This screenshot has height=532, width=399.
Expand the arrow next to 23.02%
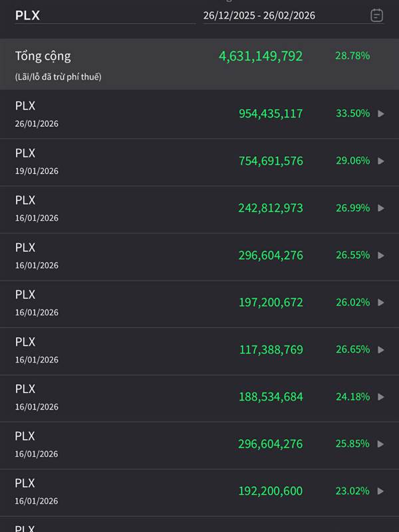(x=381, y=491)
